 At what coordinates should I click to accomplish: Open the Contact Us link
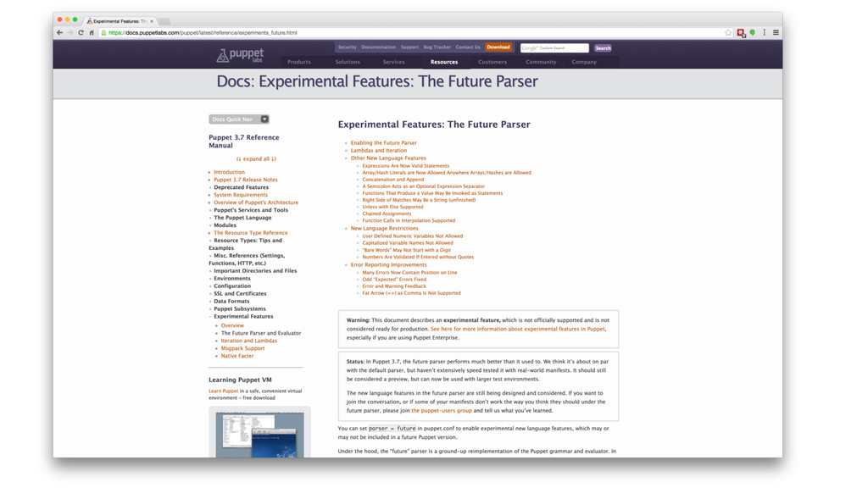point(468,47)
